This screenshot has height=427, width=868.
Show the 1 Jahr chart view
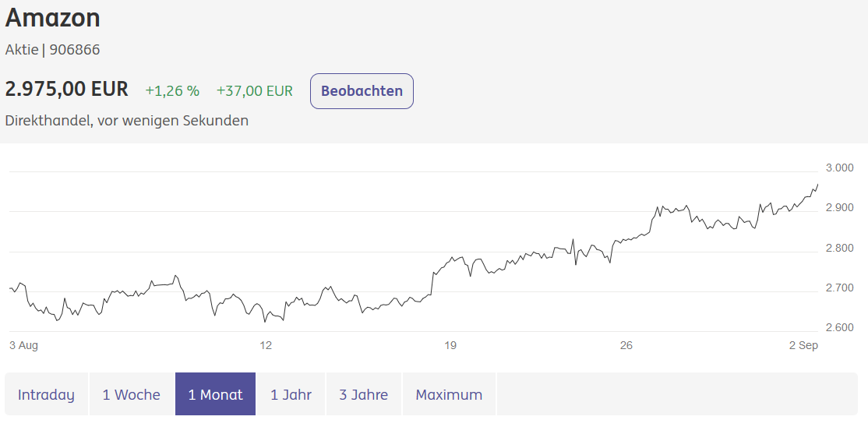(x=291, y=394)
